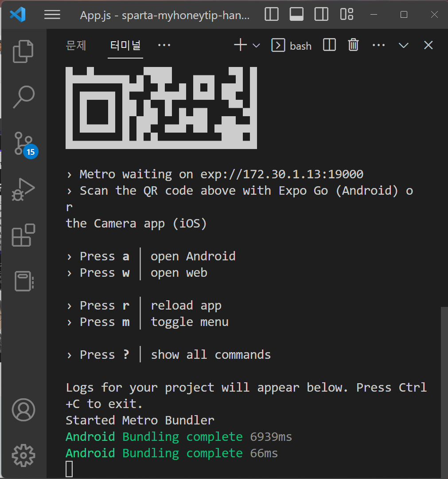This screenshot has height=479, width=448.
Task: Click 'Android Bundling complete 6939ms' line
Action: click(179, 437)
